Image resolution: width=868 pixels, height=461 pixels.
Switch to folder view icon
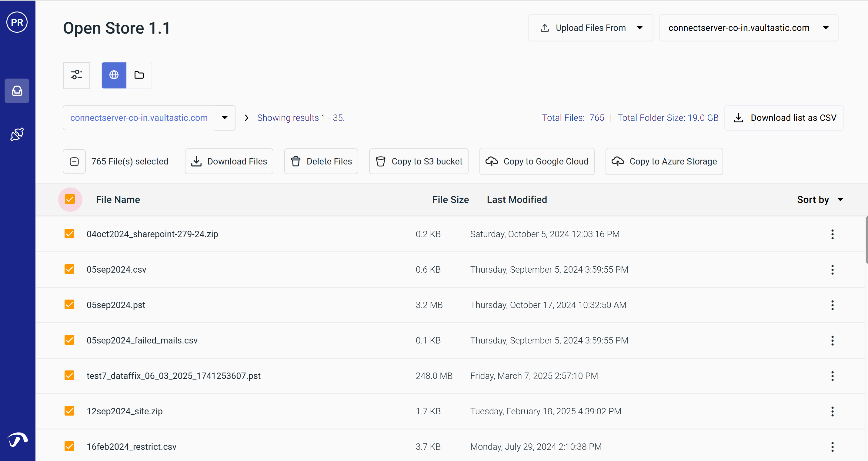(139, 75)
